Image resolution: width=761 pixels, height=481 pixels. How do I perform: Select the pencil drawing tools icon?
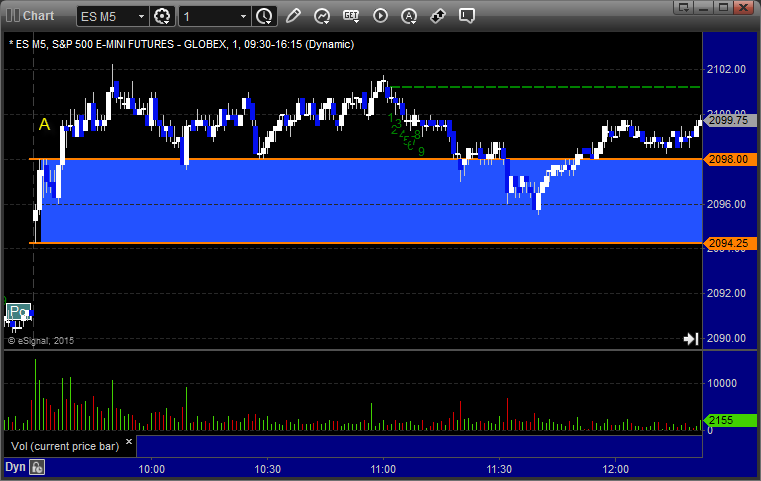pos(293,16)
